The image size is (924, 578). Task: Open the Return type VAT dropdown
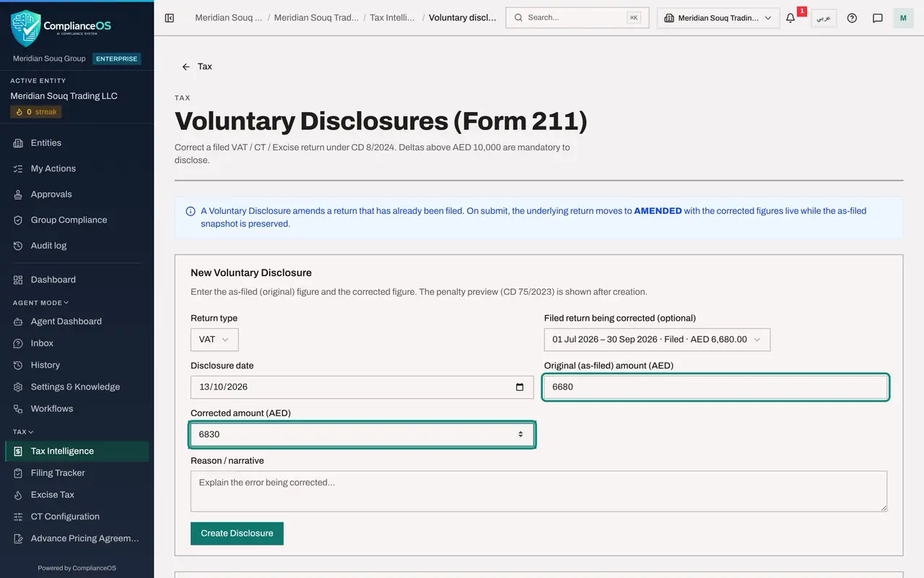pos(214,340)
